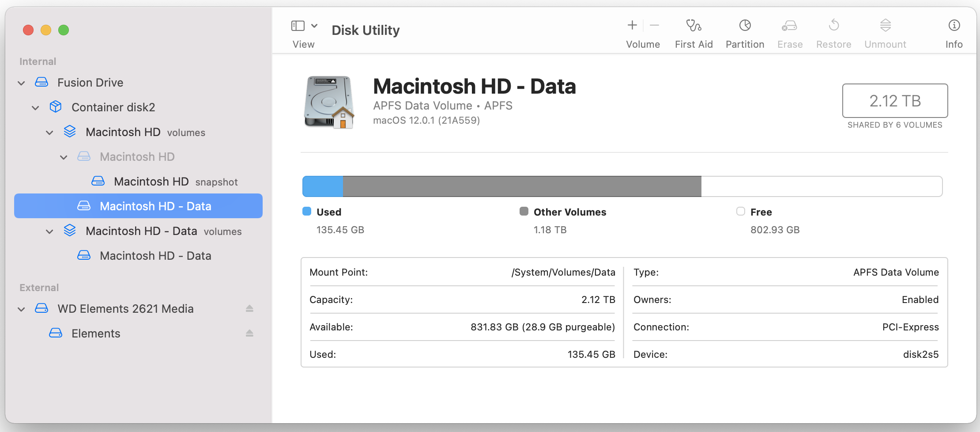
Task: Select Container disk2 in the sidebar
Action: coord(113,107)
